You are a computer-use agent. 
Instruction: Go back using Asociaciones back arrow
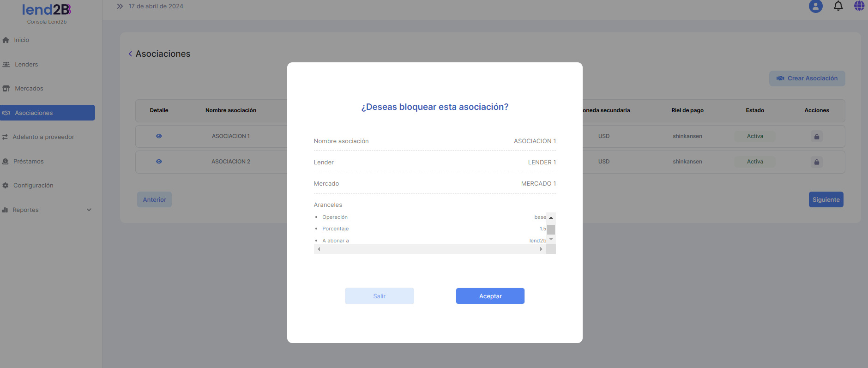tap(130, 54)
